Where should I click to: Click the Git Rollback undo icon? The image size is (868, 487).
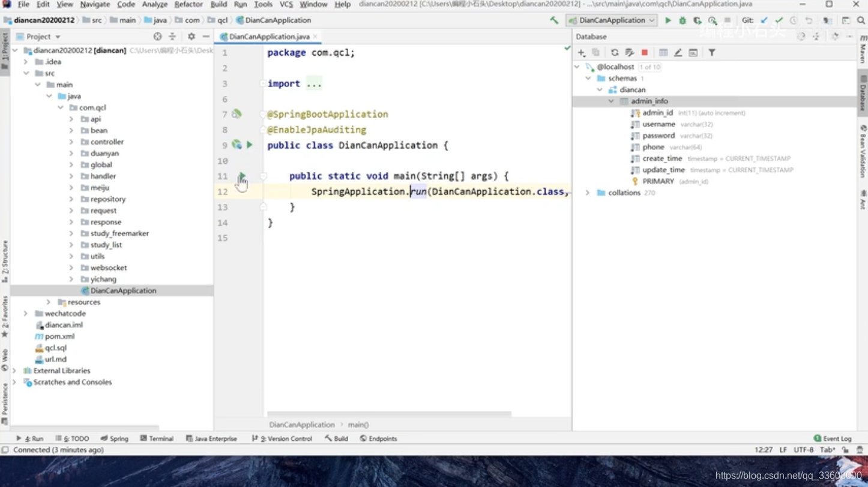click(x=809, y=20)
